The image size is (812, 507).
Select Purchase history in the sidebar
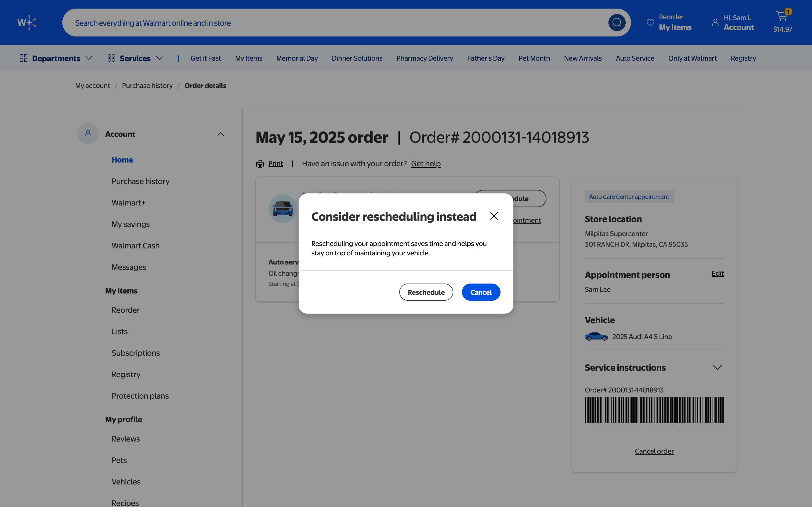click(140, 181)
